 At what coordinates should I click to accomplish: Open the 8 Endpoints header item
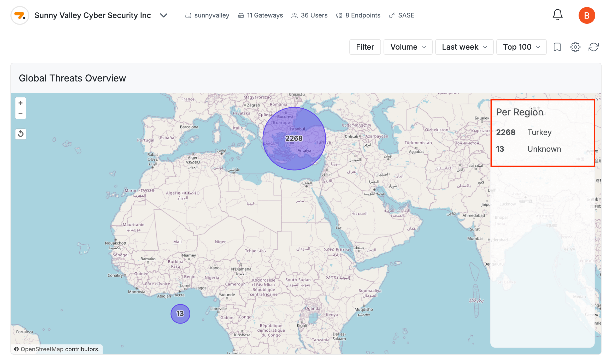(x=358, y=15)
